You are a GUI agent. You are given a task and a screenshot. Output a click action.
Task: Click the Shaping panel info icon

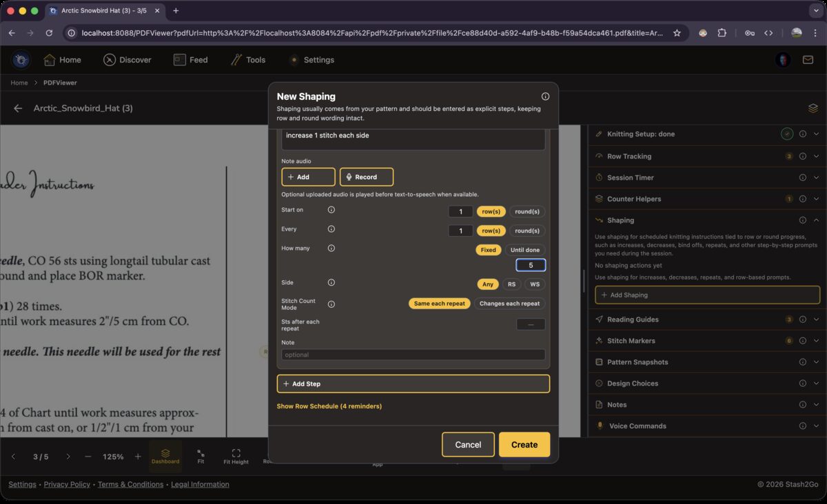(x=802, y=220)
